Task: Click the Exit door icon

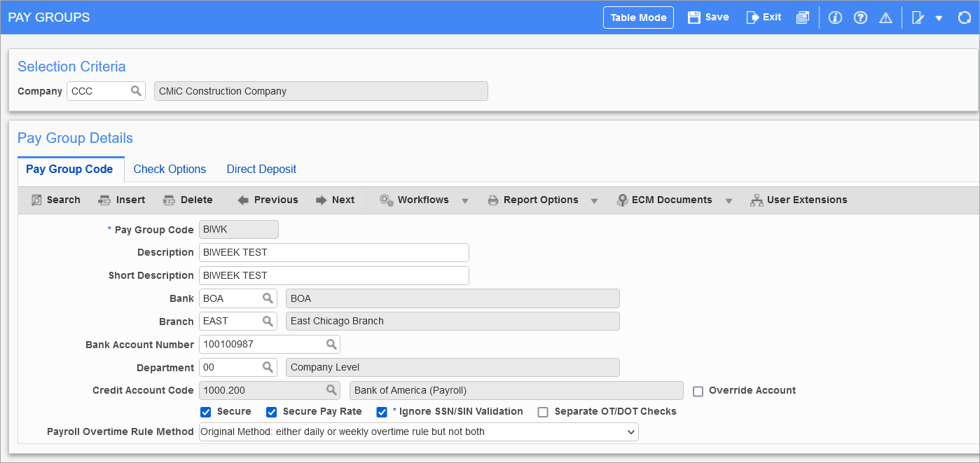Action: tap(752, 18)
